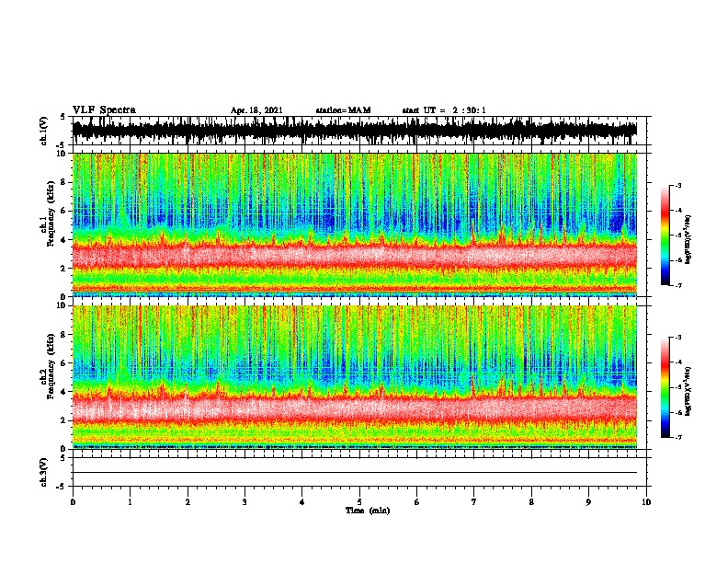The image size is (728, 563).
Task: Select the "Apr. 18, 2021" date text
Action: click(256, 110)
